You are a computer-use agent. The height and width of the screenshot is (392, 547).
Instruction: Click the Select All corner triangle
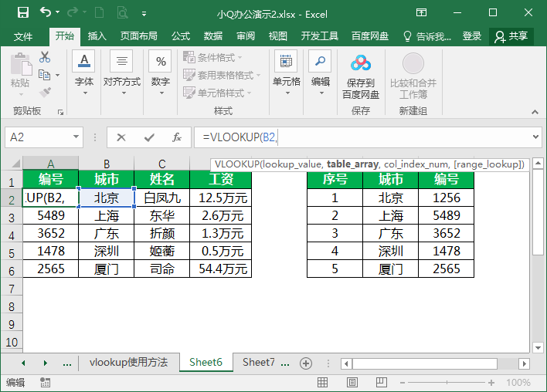pyautogui.click(x=16, y=163)
